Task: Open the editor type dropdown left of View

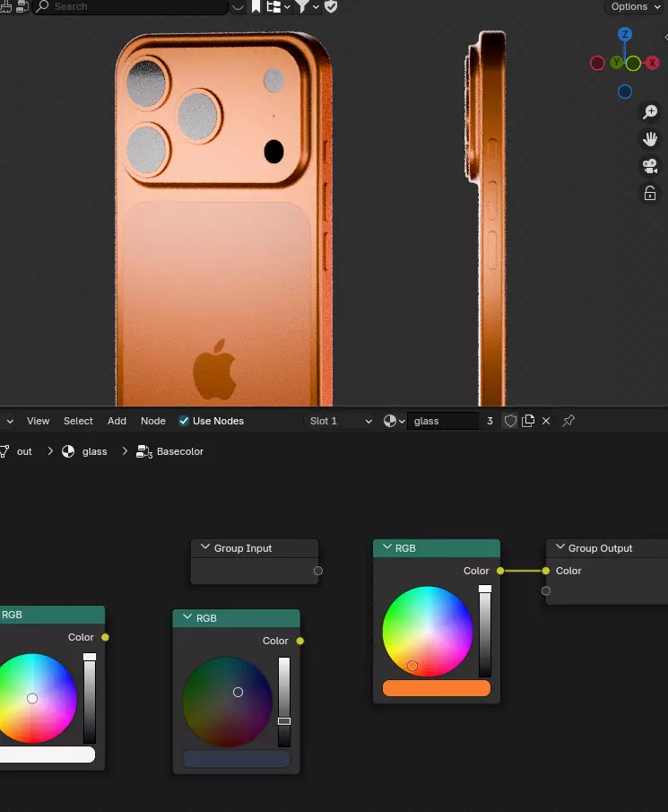Action: tap(7, 421)
